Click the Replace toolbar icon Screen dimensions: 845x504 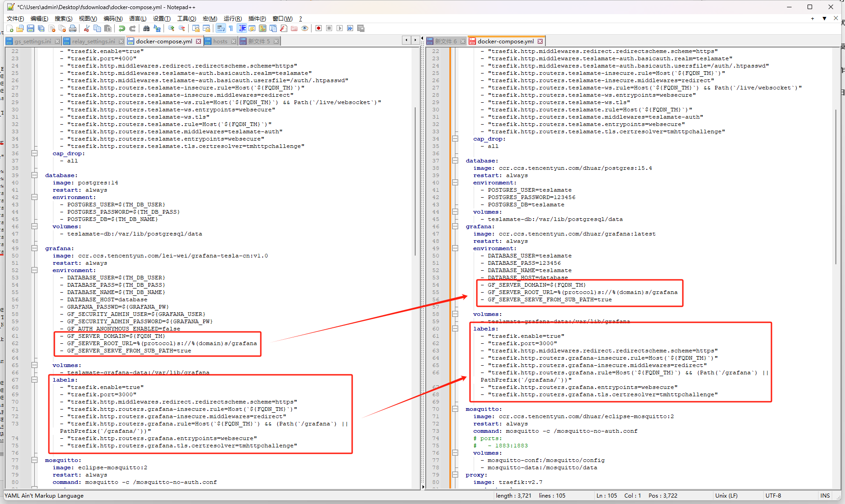[x=157, y=28]
